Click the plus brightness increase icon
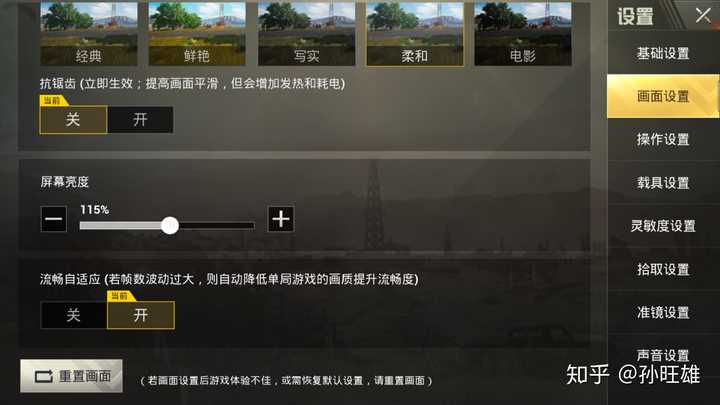The width and height of the screenshot is (720, 405). pos(281,219)
